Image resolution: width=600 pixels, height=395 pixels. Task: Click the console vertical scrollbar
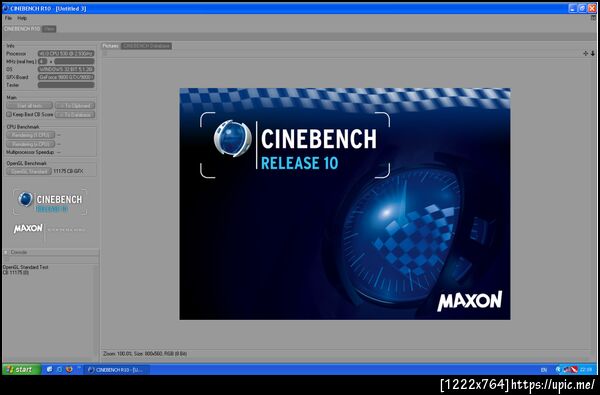pyautogui.click(x=97, y=311)
